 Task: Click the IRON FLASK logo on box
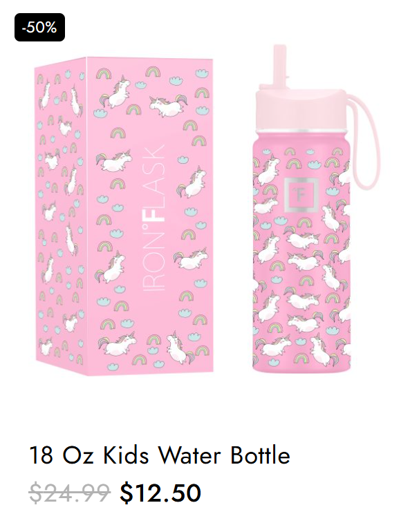pos(158,218)
